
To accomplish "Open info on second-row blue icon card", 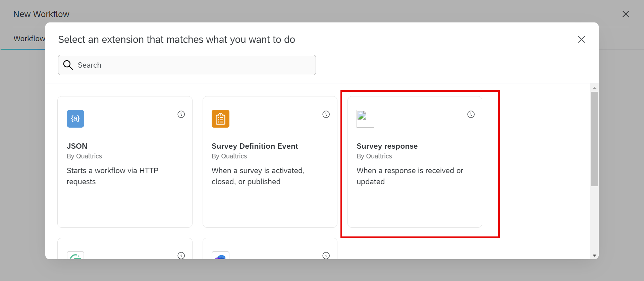I will click(x=326, y=256).
